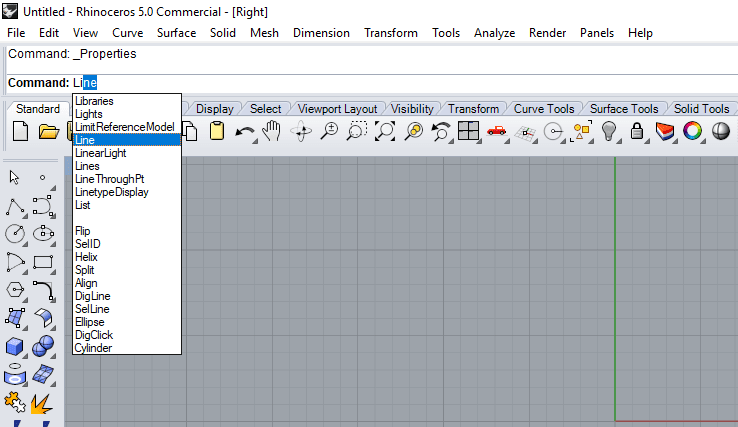The height and width of the screenshot is (427, 738).
Task: Click the Zoom selected icon
Action: [414, 131]
